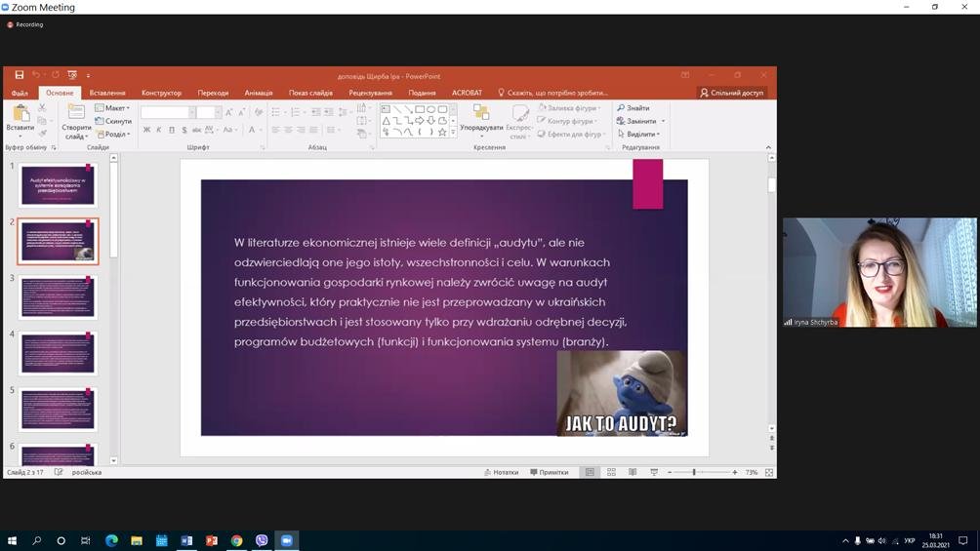Open Ефекти для фігур dropdown
The height and width of the screenshot is (551, 980).
[x=572, y=135]
